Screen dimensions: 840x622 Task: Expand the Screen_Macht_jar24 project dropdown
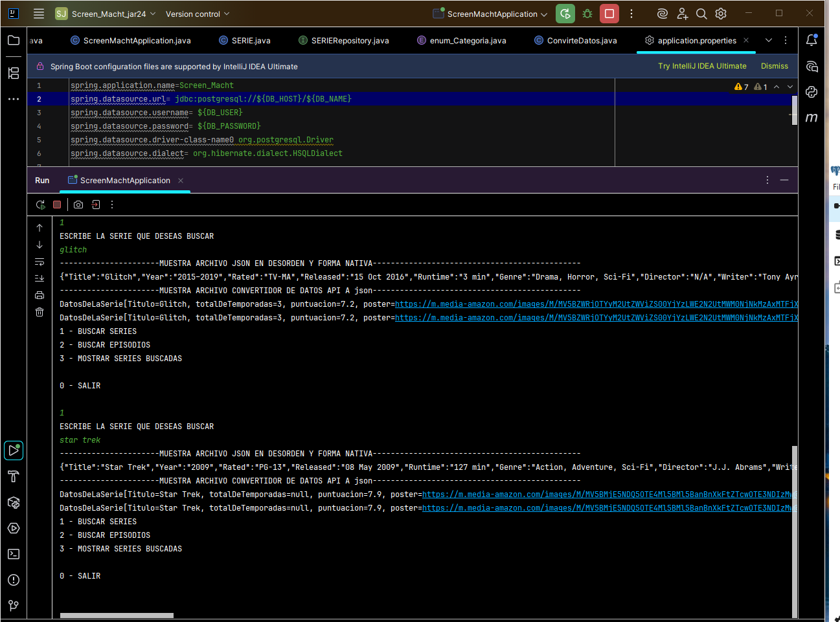106,14
